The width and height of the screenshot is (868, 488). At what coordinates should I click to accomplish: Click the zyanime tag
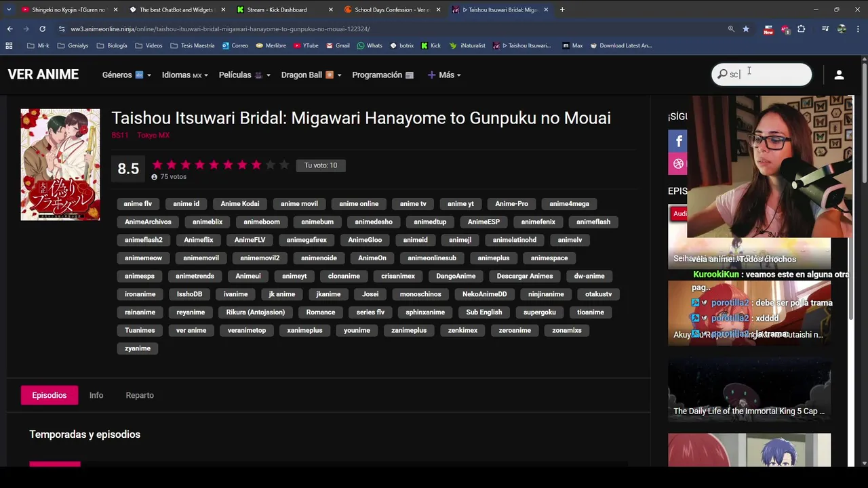(x=138, y=348)
